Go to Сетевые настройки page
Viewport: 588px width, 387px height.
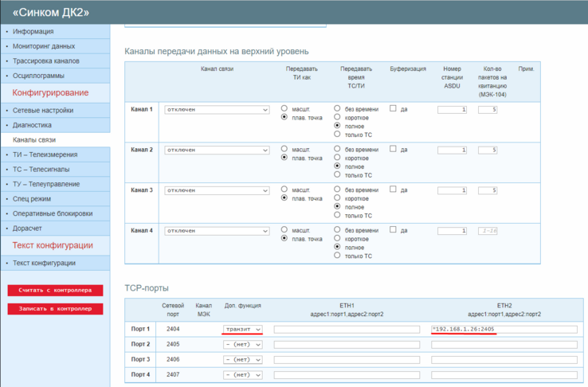(43, 111)
